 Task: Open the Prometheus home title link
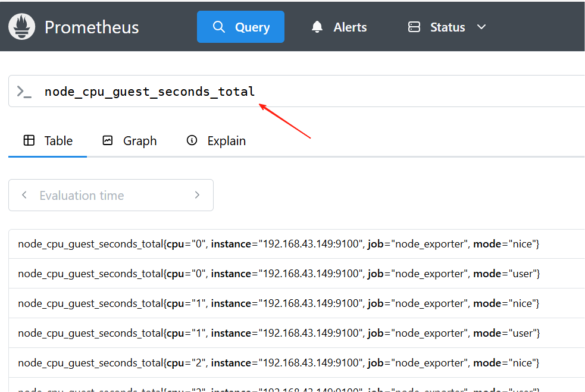(x=92, y=27)
